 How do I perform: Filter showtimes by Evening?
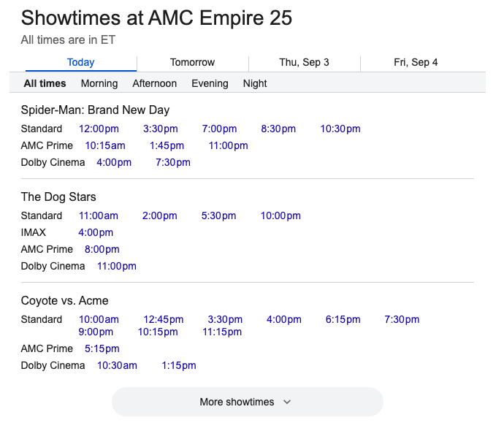coord(210,83)
